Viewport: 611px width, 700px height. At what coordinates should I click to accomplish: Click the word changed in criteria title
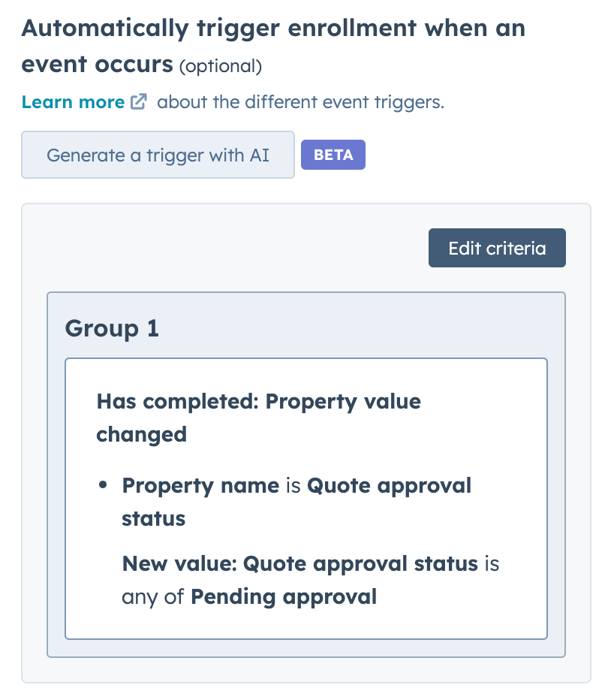click(141, 434)
